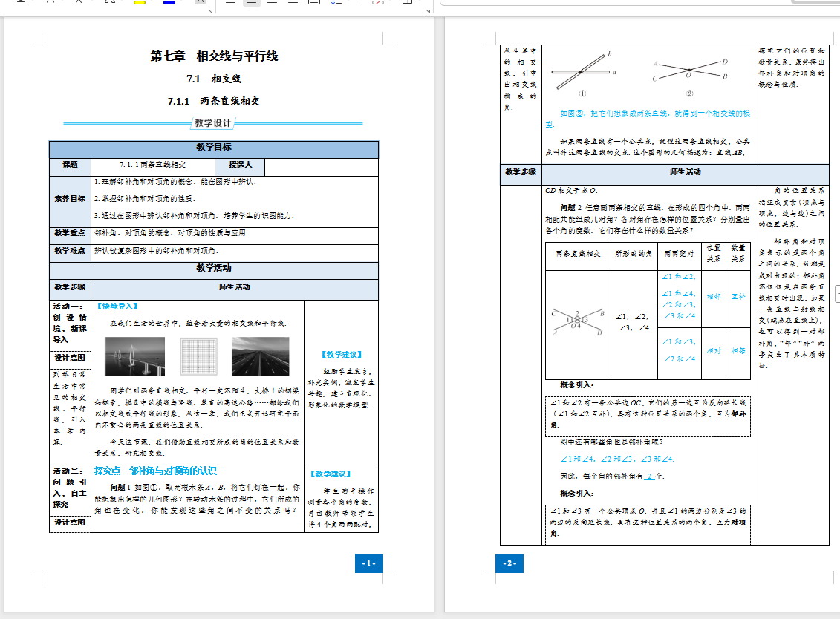This screenshot has height=619, width=840.
Task: Click the blue answer ∠1和∠4, ∠2和∠3, ∠3和∠4
Action: click(x=617, y=459)
